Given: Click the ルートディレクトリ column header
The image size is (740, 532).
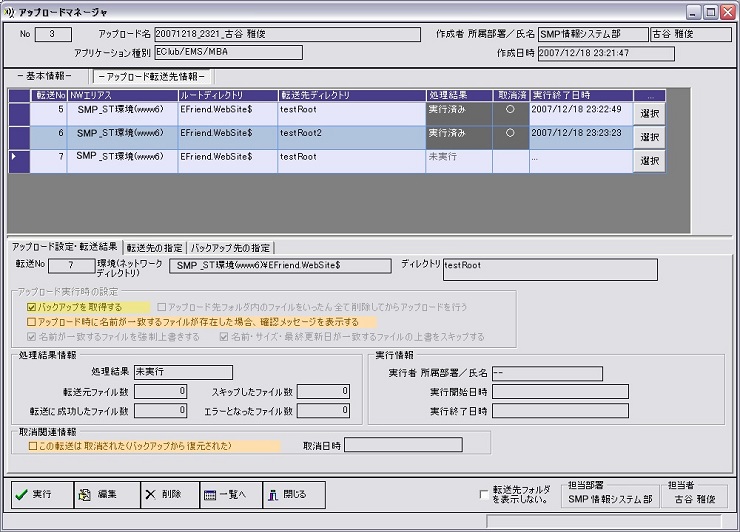Looking at the screenshot, I should (228, 95).
